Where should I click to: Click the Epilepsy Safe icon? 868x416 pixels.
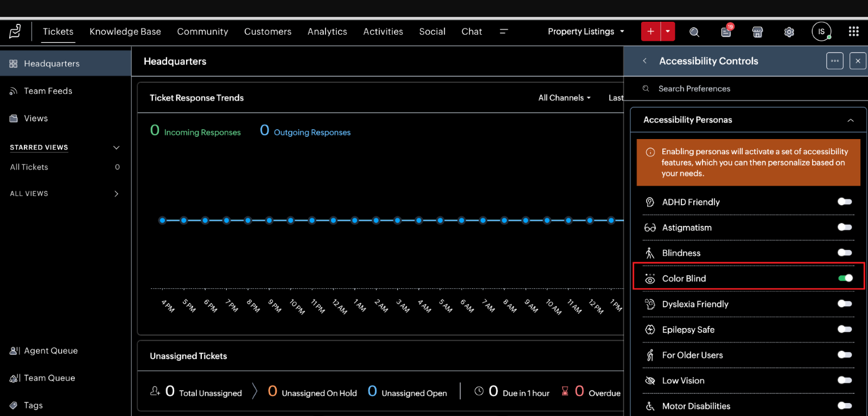[x=650, y=330]
